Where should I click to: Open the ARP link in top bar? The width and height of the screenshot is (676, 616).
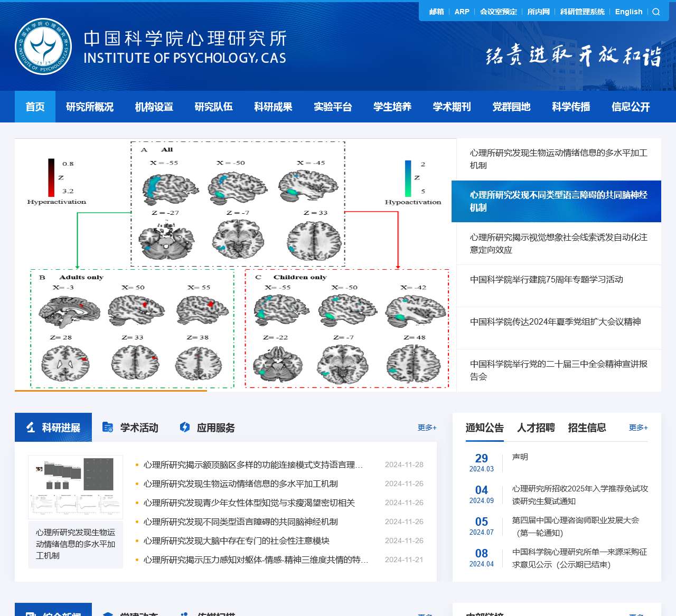462,12
